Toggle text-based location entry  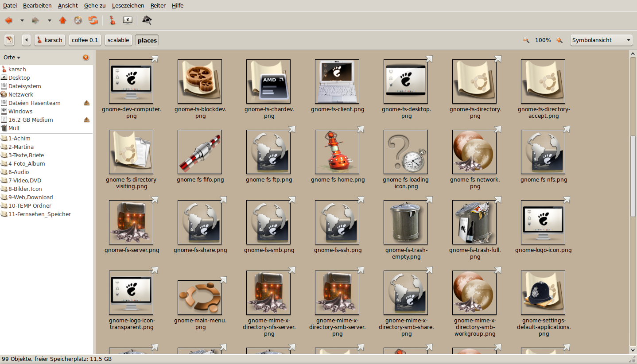(9, 40)
